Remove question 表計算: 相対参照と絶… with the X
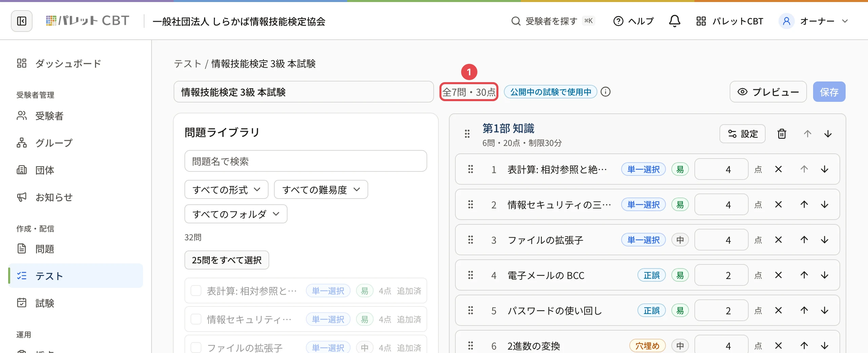Image resolution: width=868 pixels, height=353 pixels. (778, 169)
